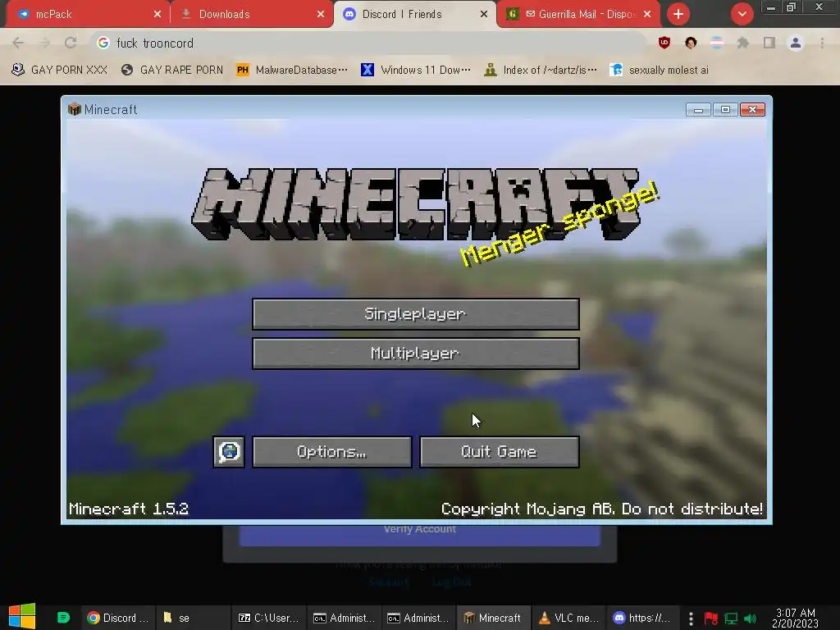This screenshot has width=840, height=630.
Task: Open the Windows 11 Dow... bookmark
Action: click(416, 71)
